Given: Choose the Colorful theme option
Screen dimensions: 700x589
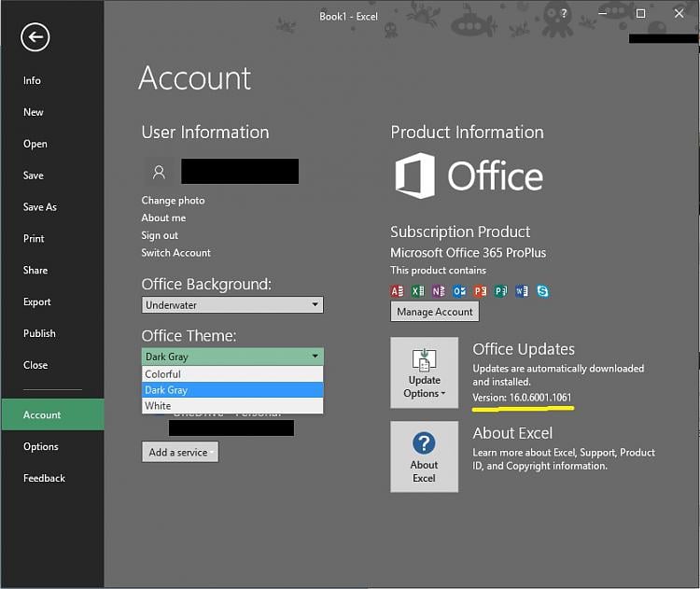Looking at the screenshot, I should pyautogui.click(x=232, y=374).
